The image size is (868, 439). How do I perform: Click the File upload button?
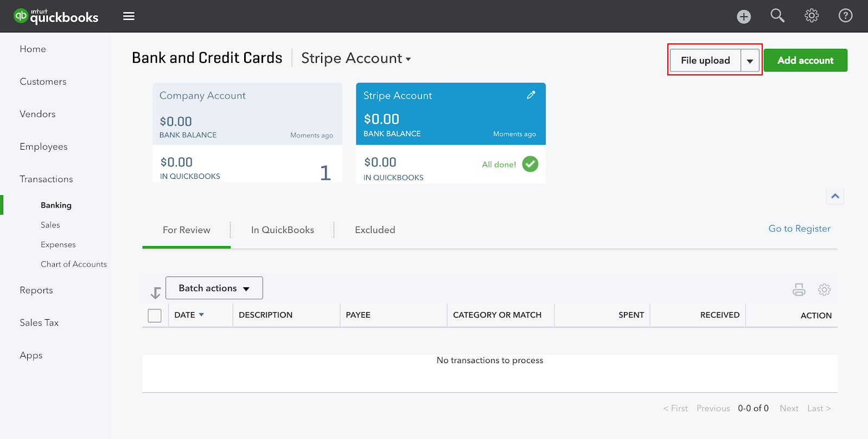tap(705, 61)
